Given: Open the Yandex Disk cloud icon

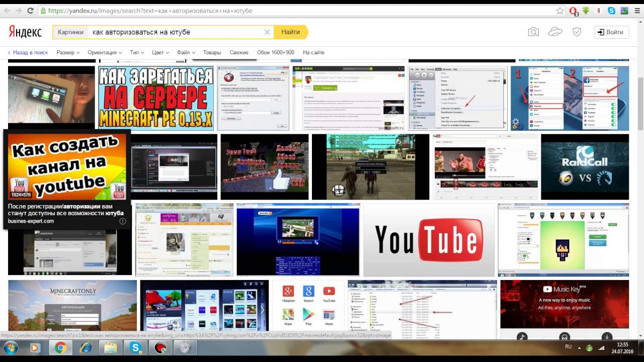Looking at the screenshot, I should coord(555,32).
